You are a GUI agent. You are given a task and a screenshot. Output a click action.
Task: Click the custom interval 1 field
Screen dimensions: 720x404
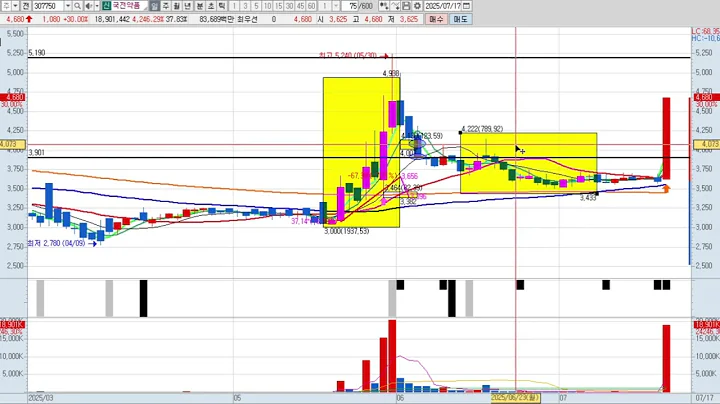click(325, 6)
